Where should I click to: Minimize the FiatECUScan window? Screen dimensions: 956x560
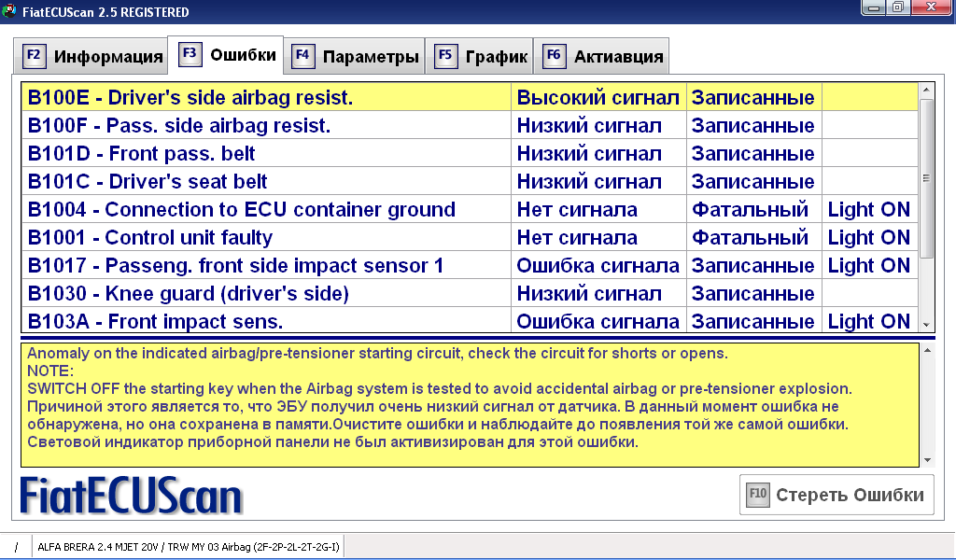point(874,7)
